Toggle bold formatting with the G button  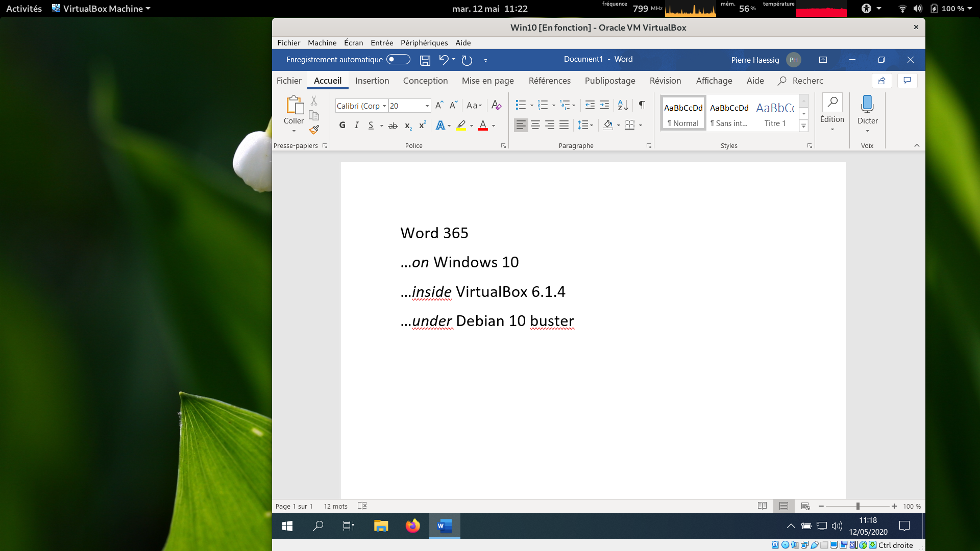click(x=342, y=125)
